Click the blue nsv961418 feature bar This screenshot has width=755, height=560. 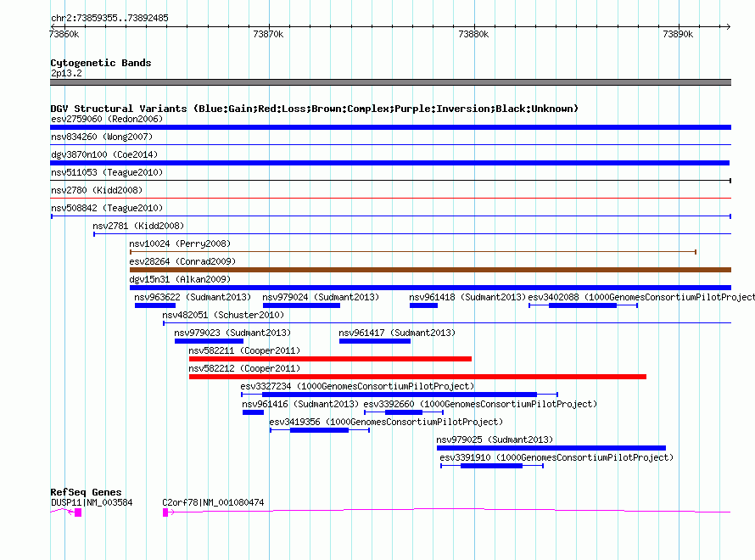[423, 305]
